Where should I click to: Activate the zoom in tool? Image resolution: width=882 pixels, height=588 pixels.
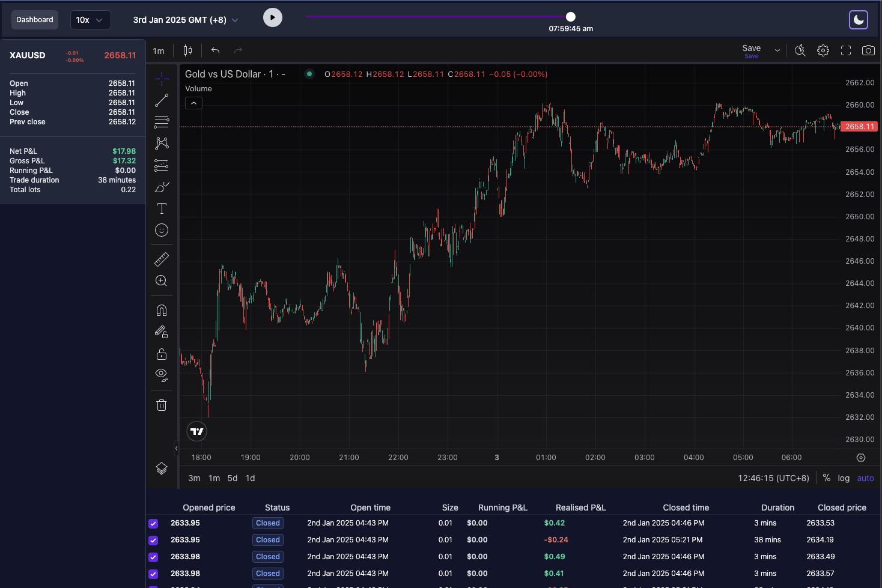[x=162, y=280]
